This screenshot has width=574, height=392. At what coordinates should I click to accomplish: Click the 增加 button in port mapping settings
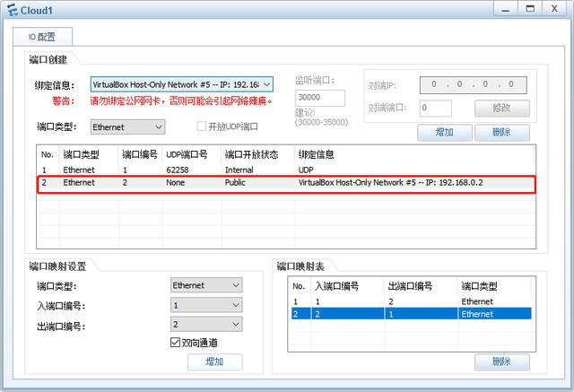click(x=215, y=362)
